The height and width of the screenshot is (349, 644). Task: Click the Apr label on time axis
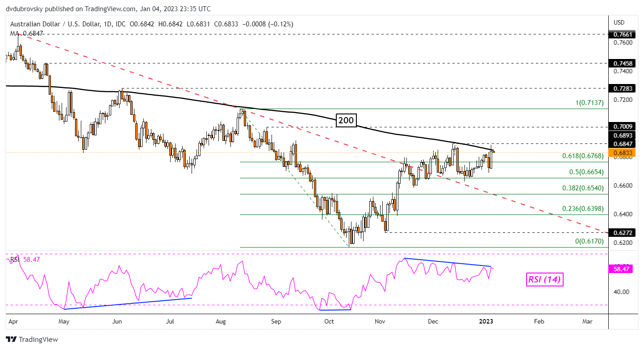(13, 321)
